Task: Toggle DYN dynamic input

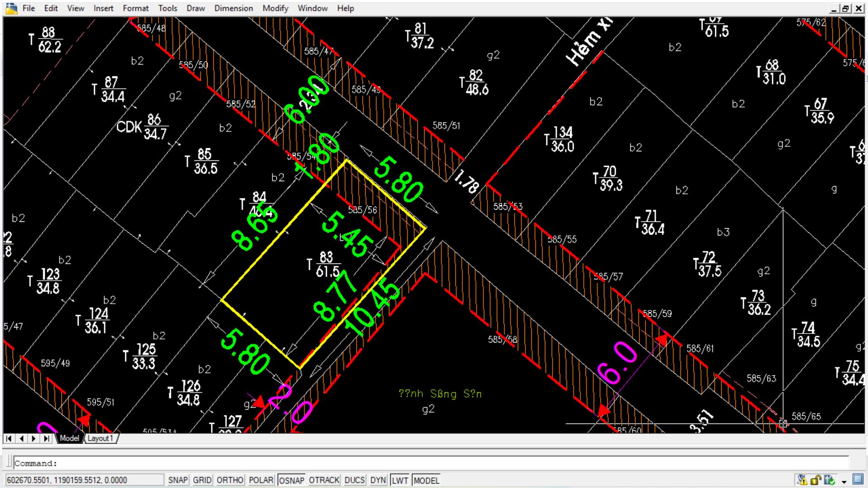Action: (378, 480)
